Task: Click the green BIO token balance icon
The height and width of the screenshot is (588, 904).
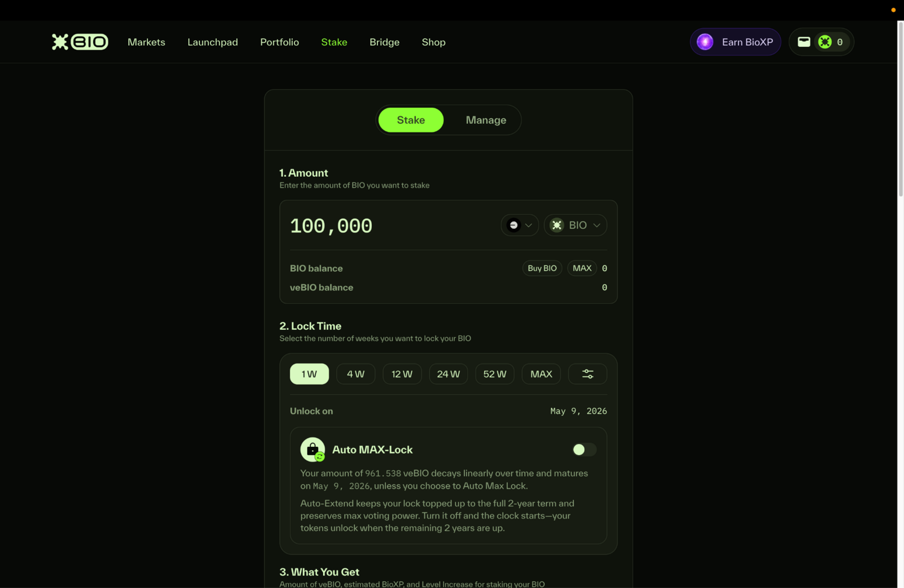Action: (825, 42)
